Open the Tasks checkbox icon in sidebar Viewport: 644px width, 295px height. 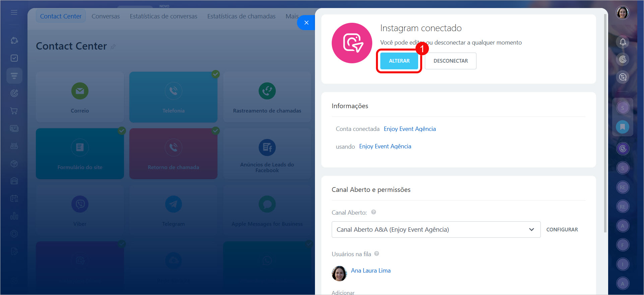pyautogui.click(x=14, y=58)
